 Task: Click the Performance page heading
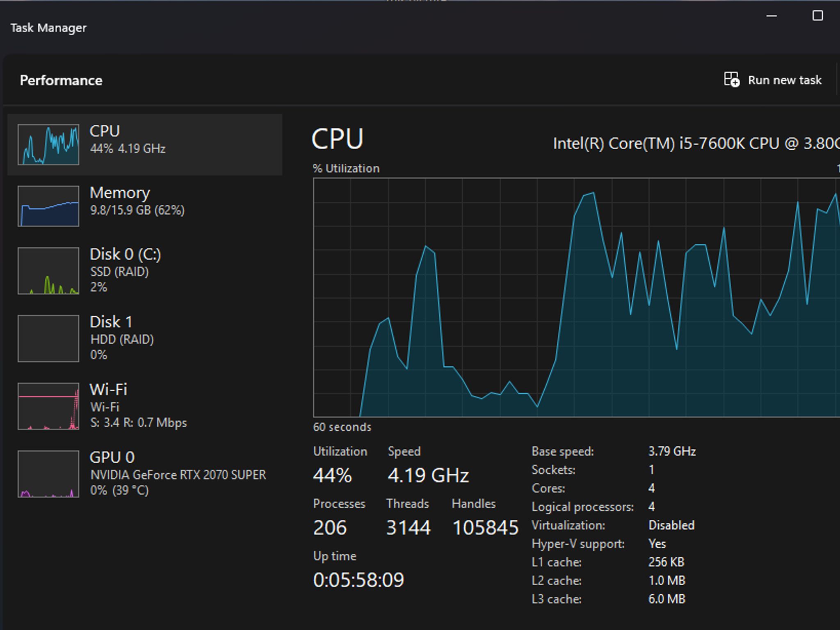(x=61, y=80)
